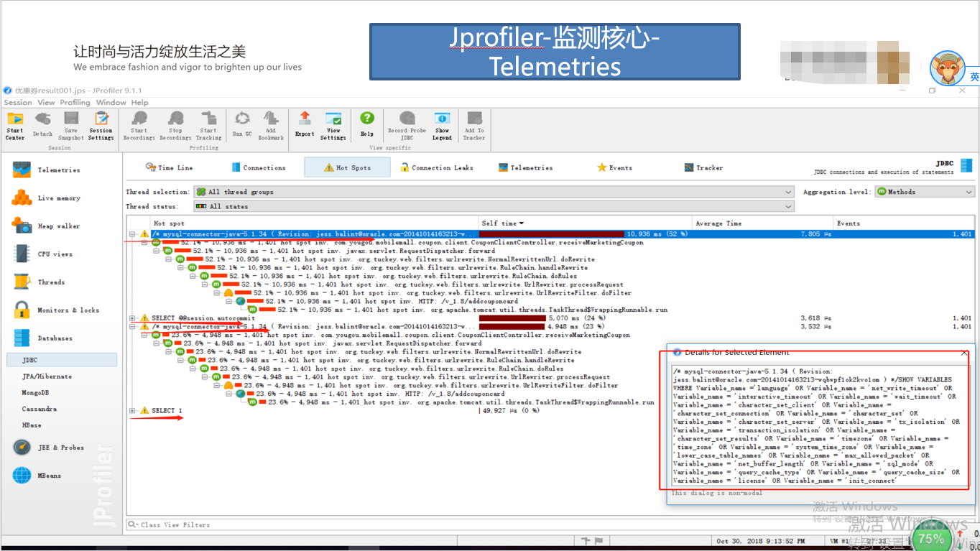Click the Stop Recordings toolbar icon
This screenshot has width=980, height=551.
[175, 126]
